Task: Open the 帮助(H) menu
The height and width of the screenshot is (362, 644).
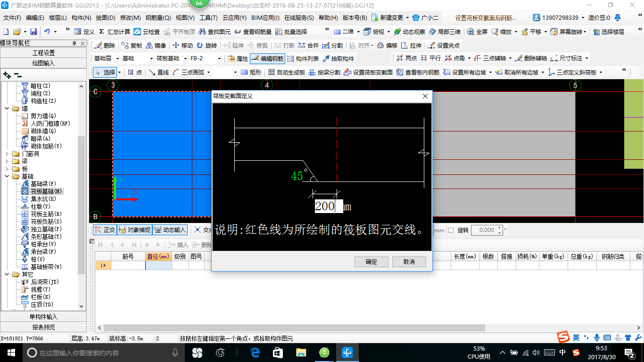Action: [x=328, y=18]
